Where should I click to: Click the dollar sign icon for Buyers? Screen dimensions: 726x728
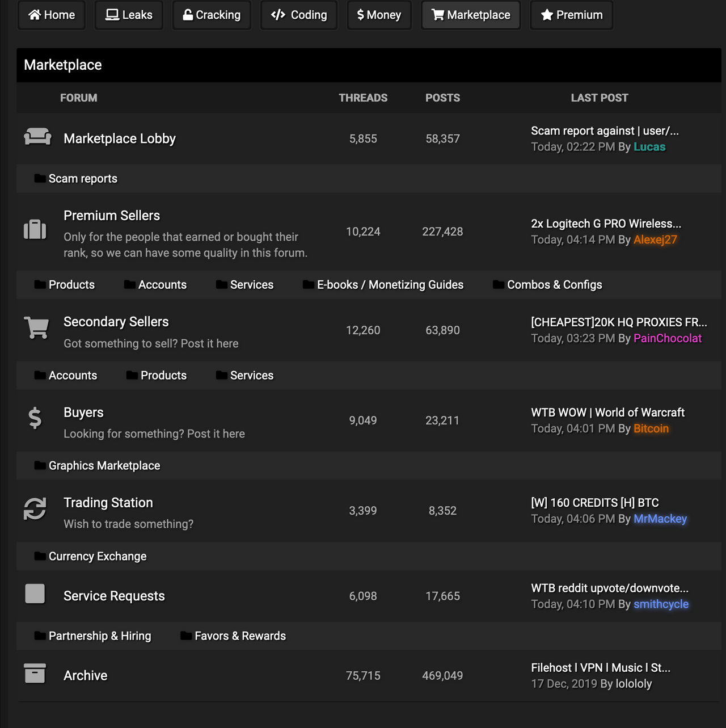tap(35, 418)
